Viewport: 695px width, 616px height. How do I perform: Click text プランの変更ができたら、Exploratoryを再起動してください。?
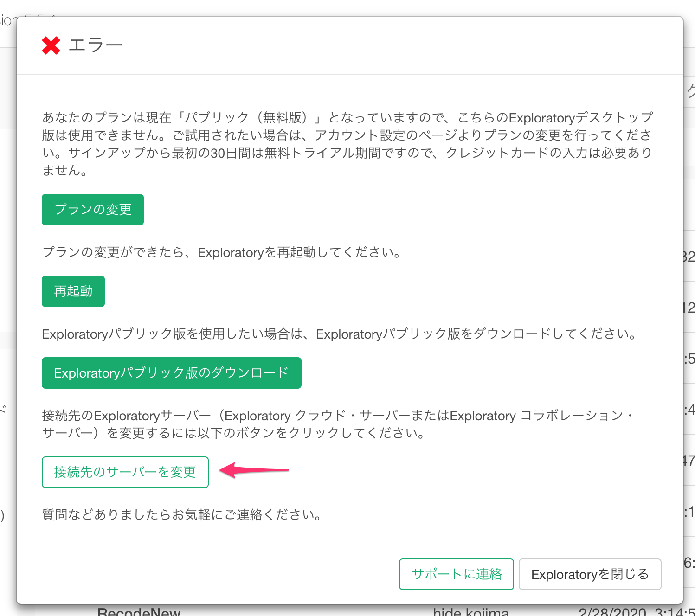(222, 252)
